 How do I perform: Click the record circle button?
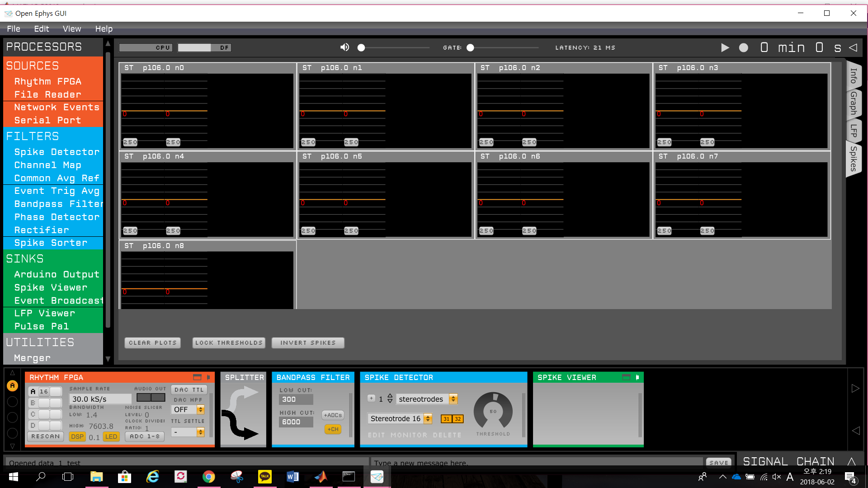click(x=743, y=47)
